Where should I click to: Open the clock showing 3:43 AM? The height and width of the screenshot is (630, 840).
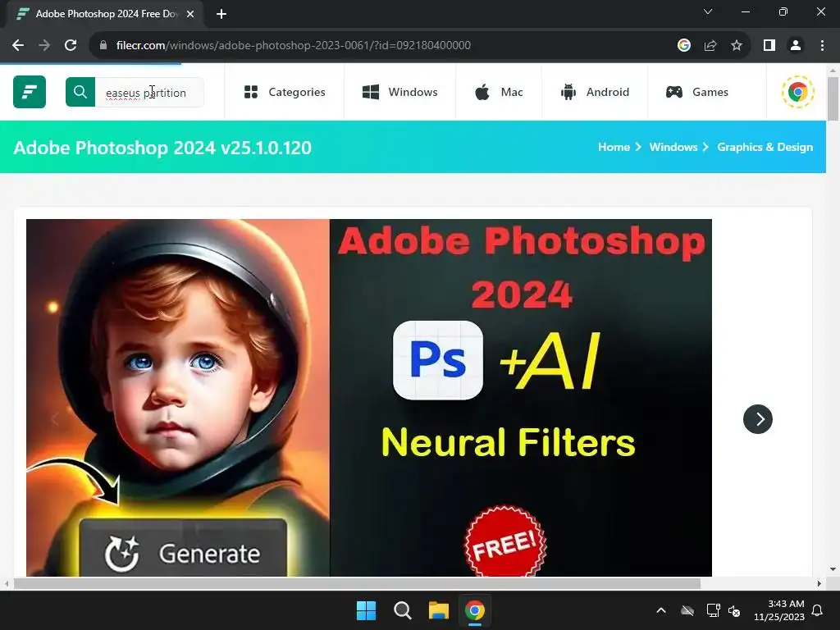[779, 610]
